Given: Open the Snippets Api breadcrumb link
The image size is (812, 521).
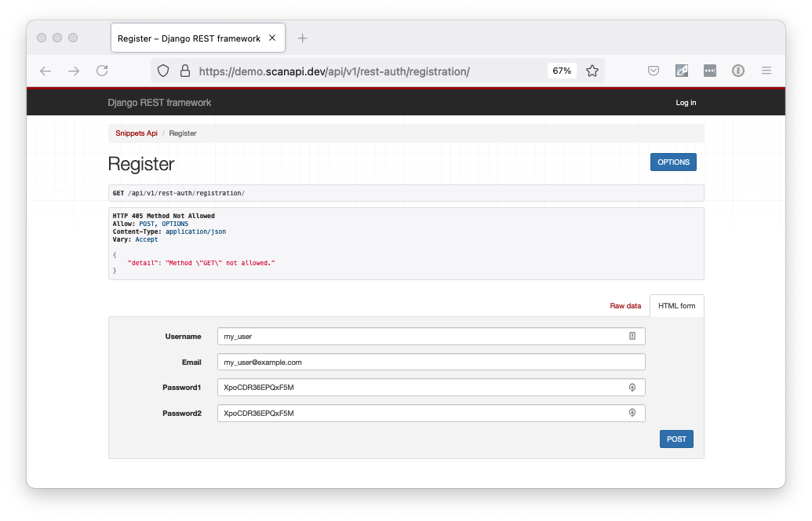Looking at the screenshot, I should click(136, 133).
